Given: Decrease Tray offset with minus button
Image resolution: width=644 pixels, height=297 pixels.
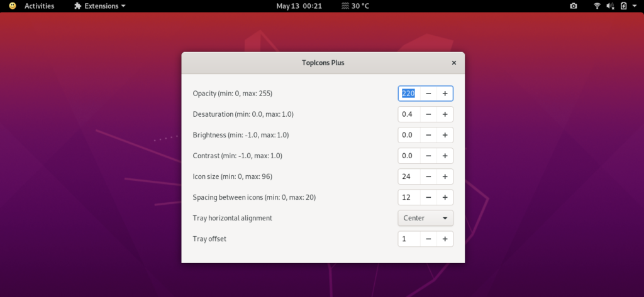Looking at the screenshot, I should 428,239.
